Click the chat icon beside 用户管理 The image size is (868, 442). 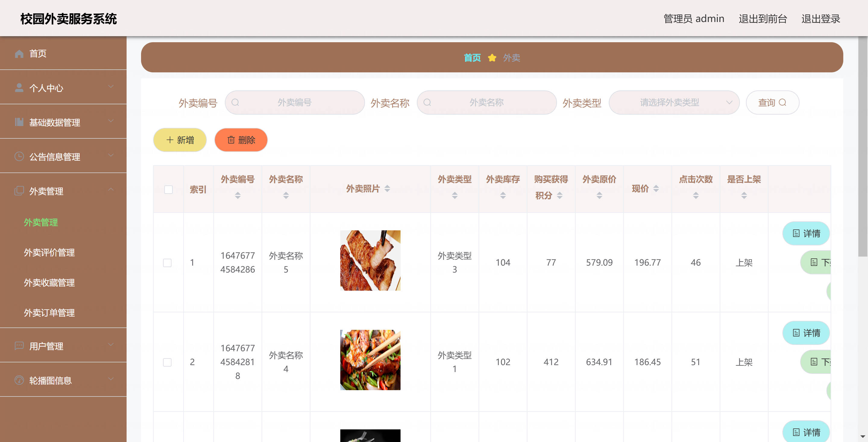19,346
